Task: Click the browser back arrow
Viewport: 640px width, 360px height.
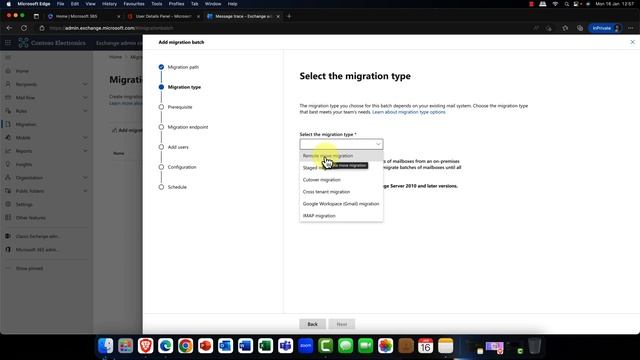Action: pos(9,28)
